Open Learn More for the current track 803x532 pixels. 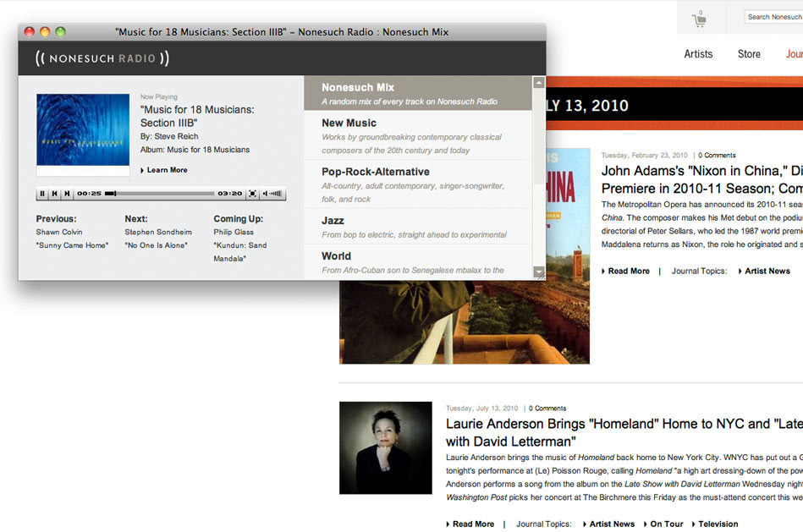click(164, 170)
